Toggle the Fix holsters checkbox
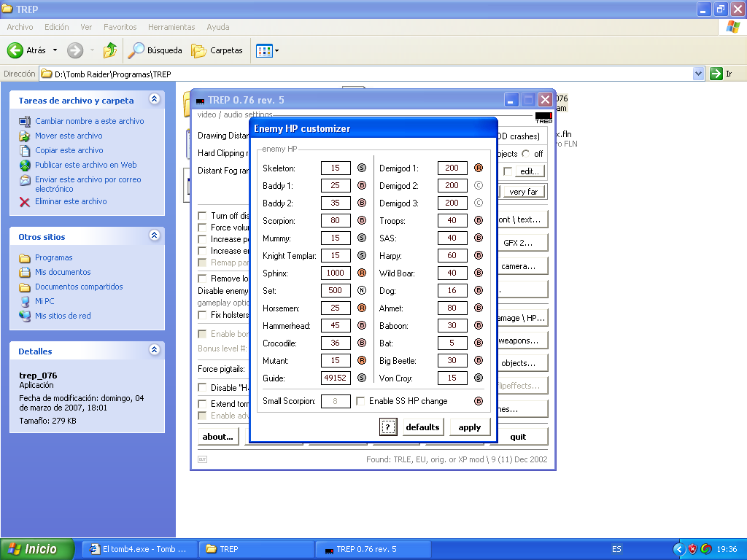Screen dimensions: 747x560 click(x=202, y=315)
